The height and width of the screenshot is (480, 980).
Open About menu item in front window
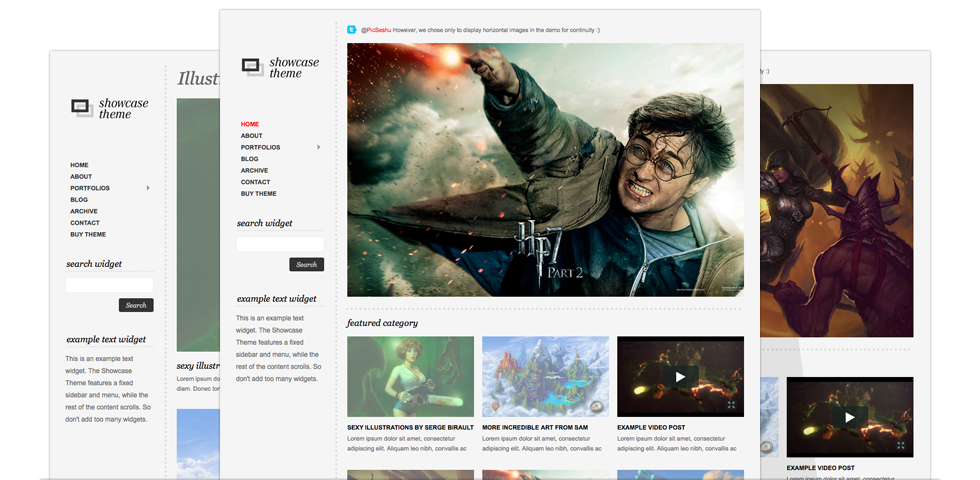[251, 136]
